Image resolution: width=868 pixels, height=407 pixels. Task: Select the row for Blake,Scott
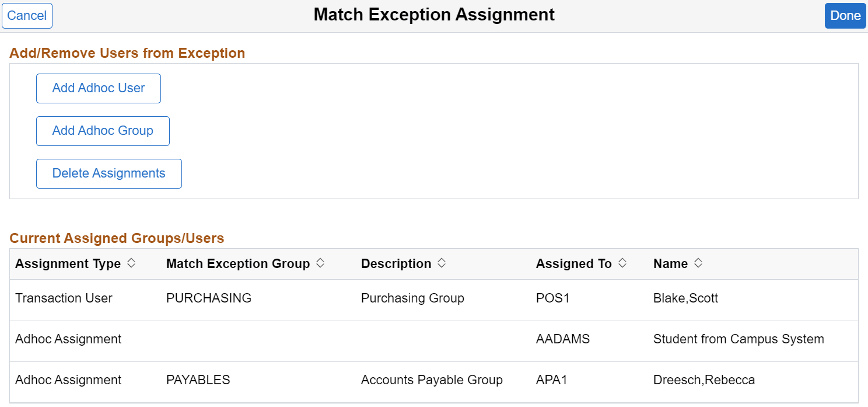(686, 298)
